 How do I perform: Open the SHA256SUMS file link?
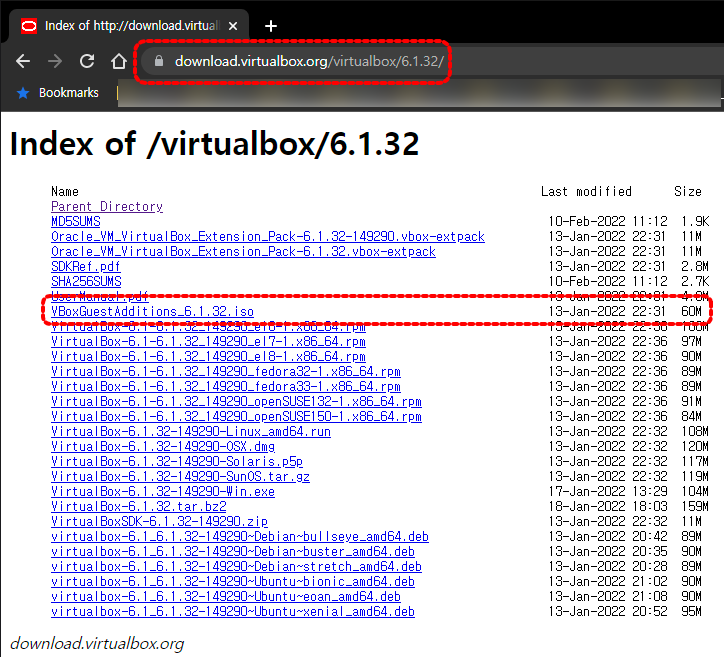(86, 281)
